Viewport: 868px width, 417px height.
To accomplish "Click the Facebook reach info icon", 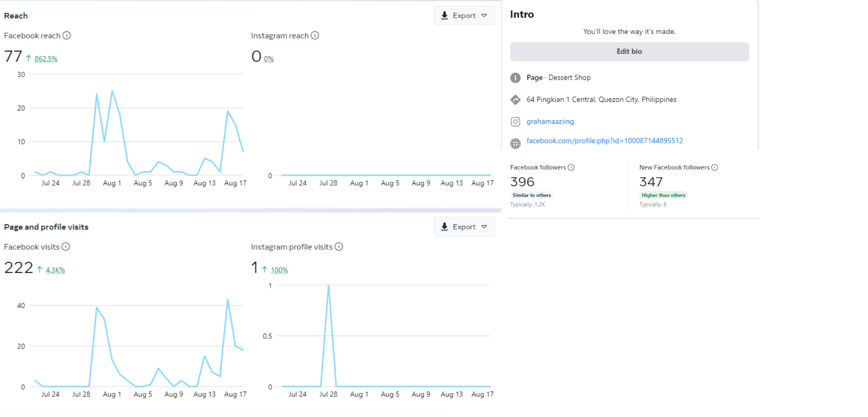I will point(67,35).
